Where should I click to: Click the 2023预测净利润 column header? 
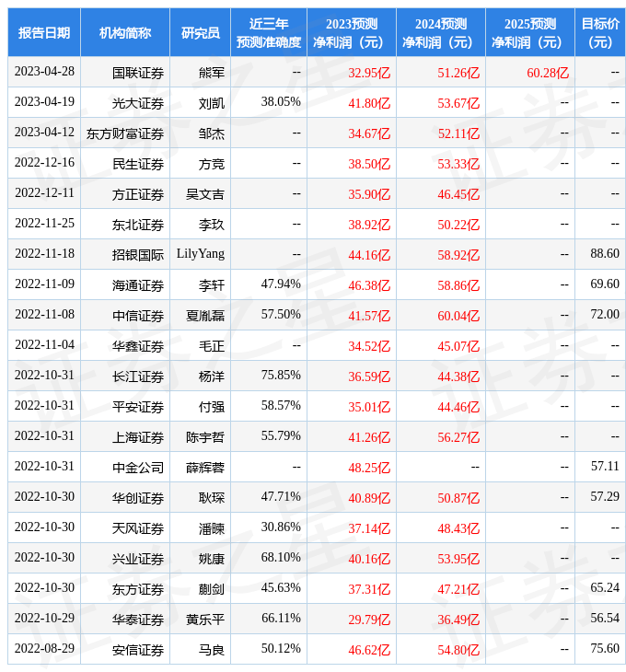tap(352, 32)
